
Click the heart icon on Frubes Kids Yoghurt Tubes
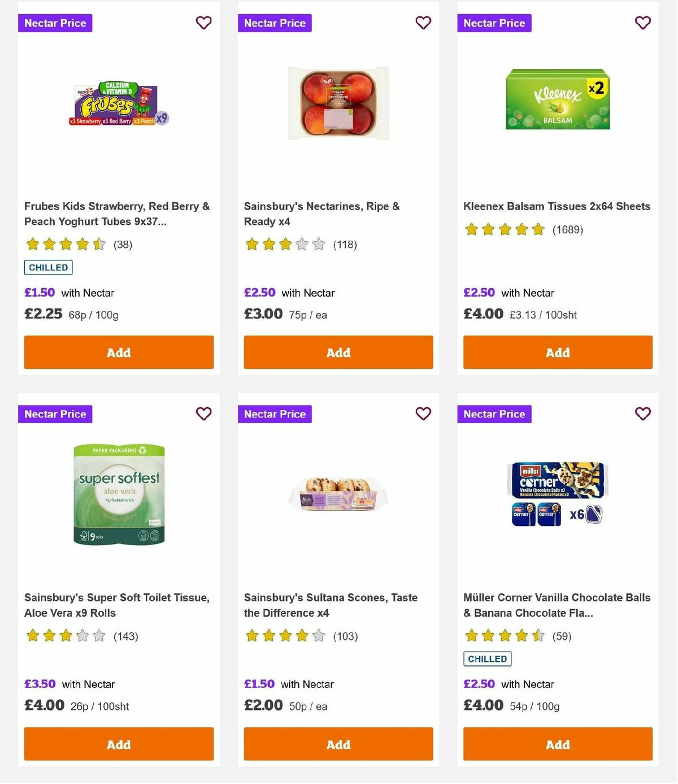[x=203, y=23]
